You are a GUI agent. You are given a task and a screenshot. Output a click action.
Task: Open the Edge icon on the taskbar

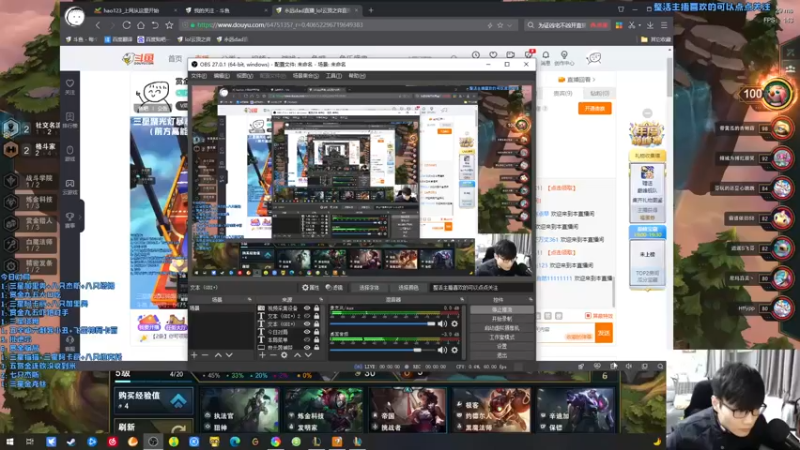tap(235, 441)
